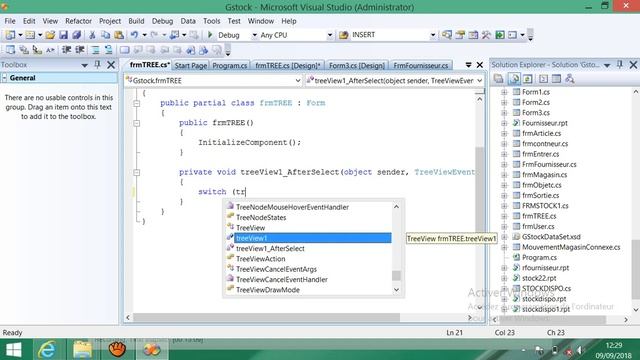Open the Gstock.frmTREE class dropdown

tap(298, 81)
